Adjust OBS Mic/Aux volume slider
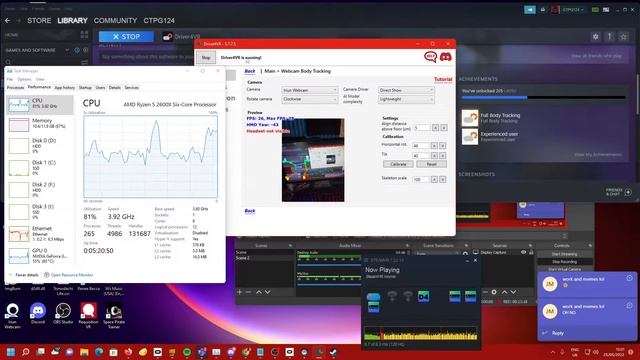Image resolution: width=640 pixels, height=360 pixels. click(329, 284)
